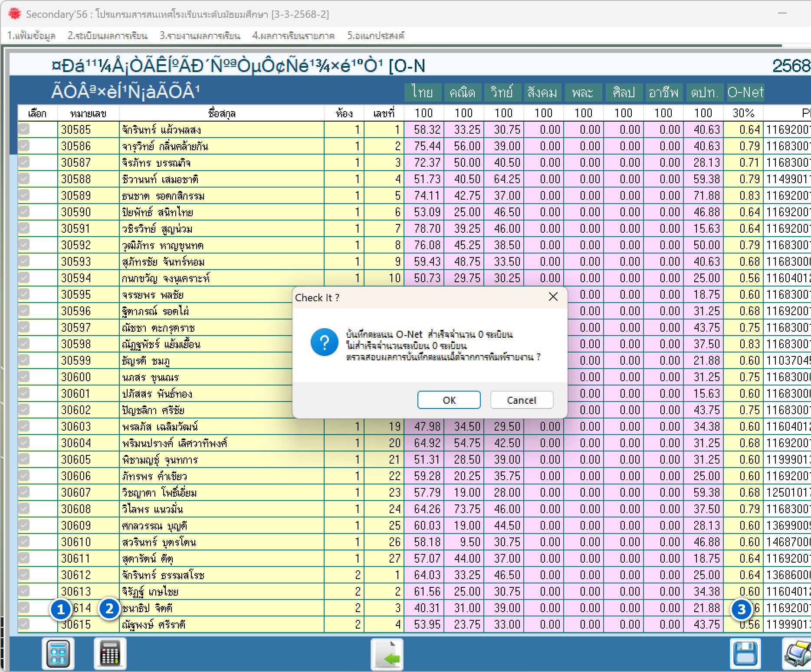Viewport: 811px width, 672px height.
Task: Toggle checkbox for student 30608
Action: 24,509
